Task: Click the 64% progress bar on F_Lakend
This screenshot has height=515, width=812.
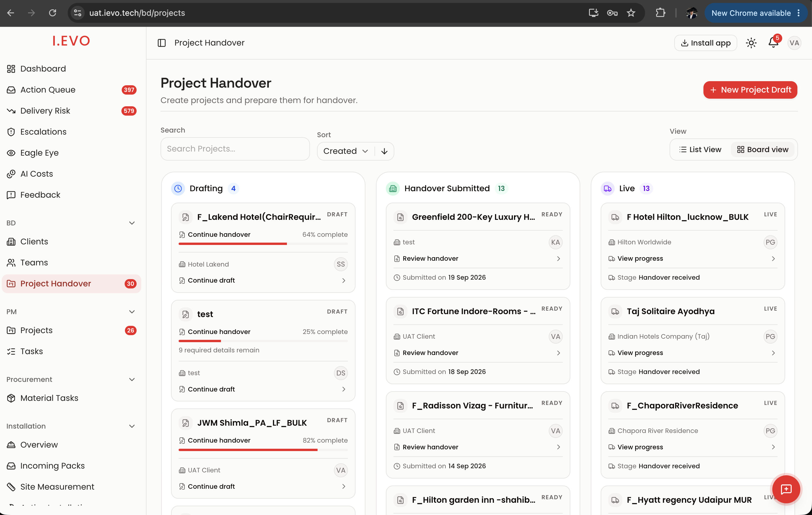Action: coord(263,244)
